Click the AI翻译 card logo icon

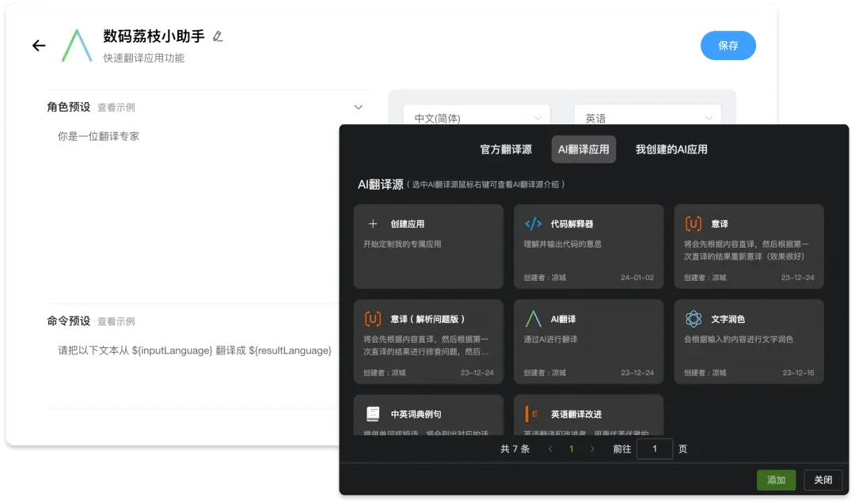pos(534,319)
